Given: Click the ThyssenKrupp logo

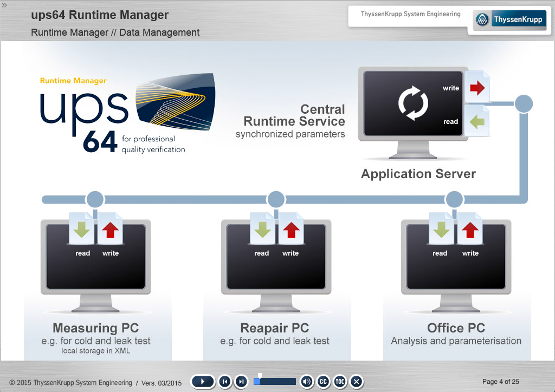Looking at the screenshot, I should (x=509, y=19).
